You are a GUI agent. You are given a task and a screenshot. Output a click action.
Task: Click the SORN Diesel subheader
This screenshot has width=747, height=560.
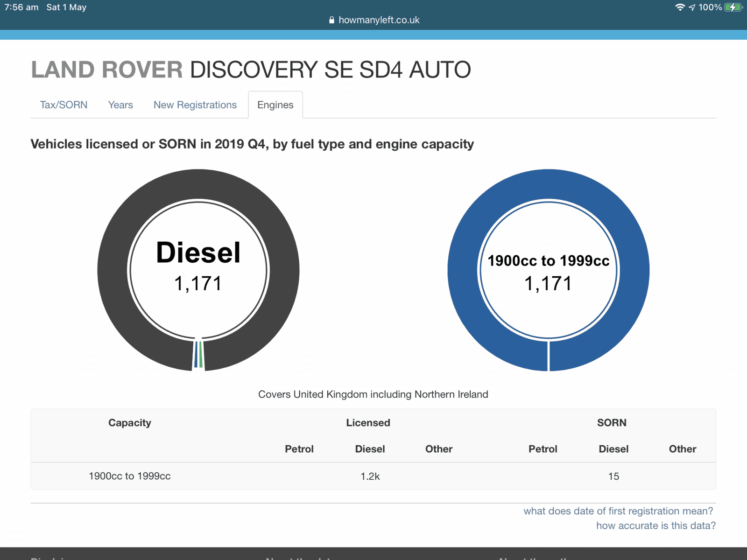(613, 449)
